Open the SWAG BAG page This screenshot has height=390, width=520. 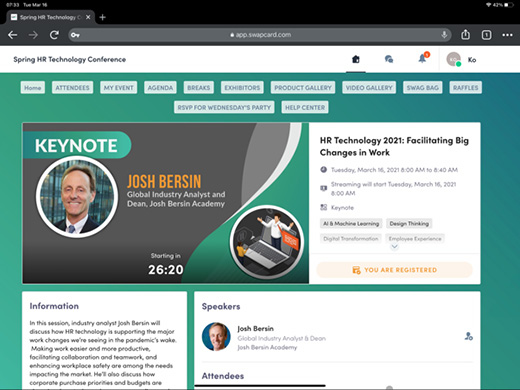tap(423, 88)
